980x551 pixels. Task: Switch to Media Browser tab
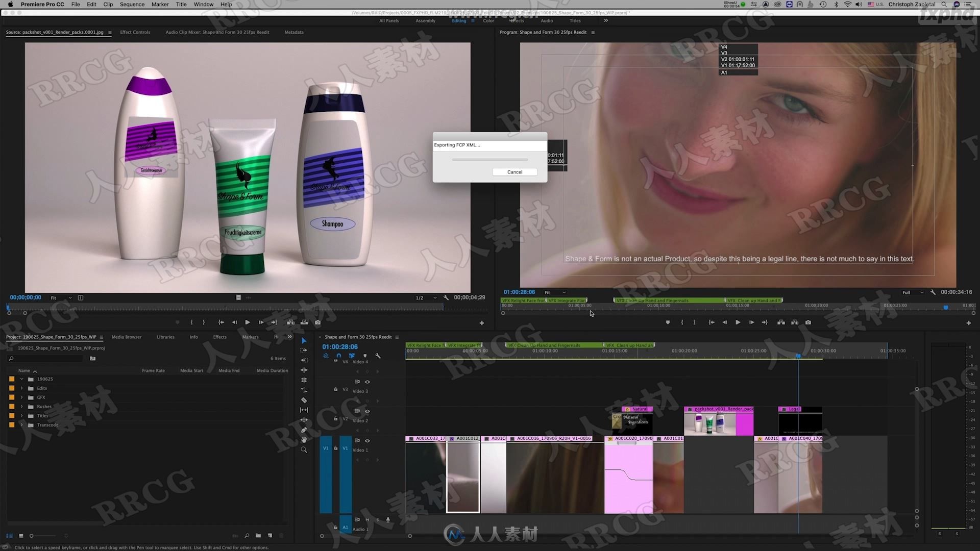(127, 337)
